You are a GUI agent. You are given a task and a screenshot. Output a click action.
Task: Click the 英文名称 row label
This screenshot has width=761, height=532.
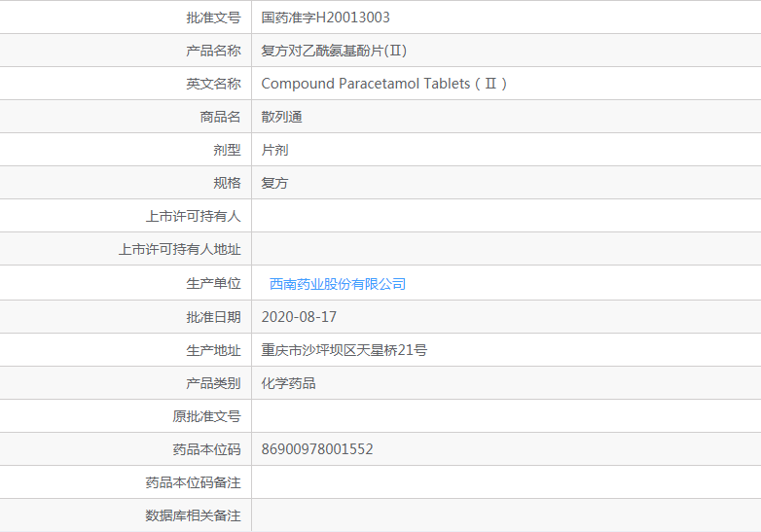coord(213,84)
